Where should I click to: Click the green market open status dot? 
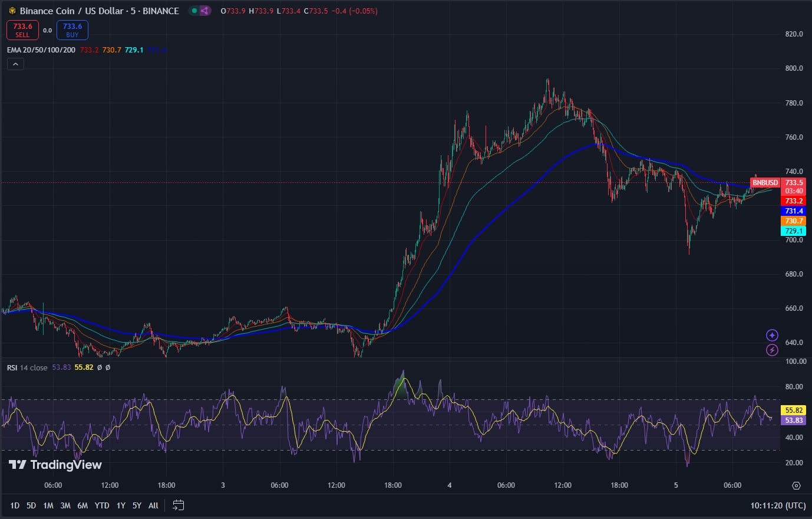194,11
